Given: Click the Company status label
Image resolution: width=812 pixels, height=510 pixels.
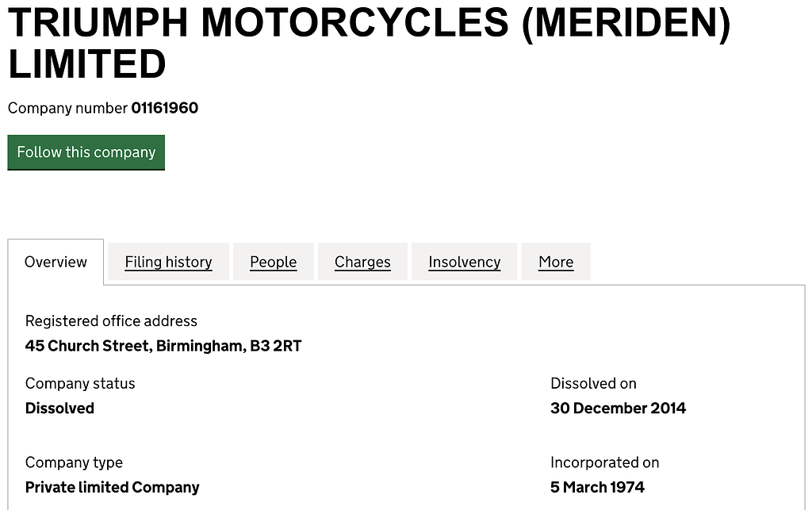Looking at the screenshot, I should pyautogui.click(x=79, y=383).
